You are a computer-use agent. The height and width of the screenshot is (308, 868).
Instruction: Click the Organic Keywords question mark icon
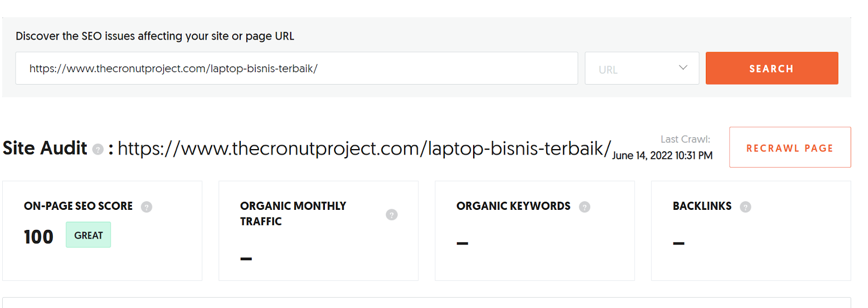click(584, 207)
